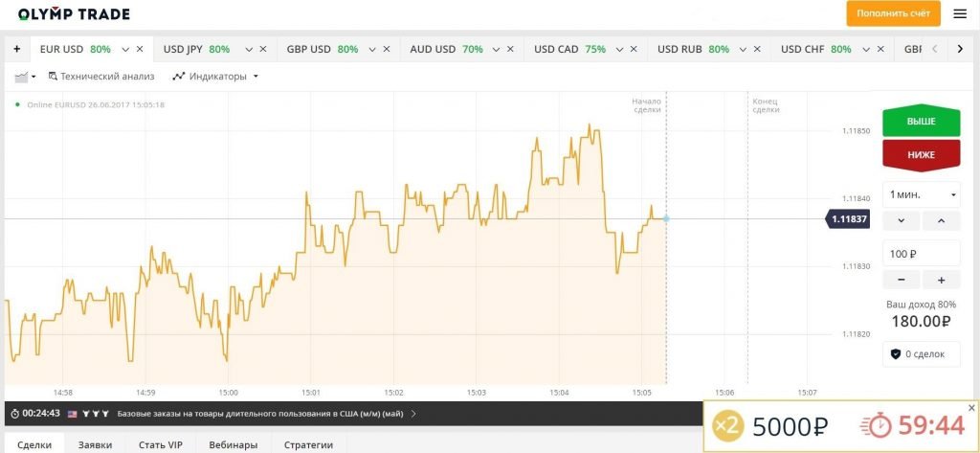Expand the Индикаторы dropdown
This screenshot has height=453, width=980.
(215, 77)
